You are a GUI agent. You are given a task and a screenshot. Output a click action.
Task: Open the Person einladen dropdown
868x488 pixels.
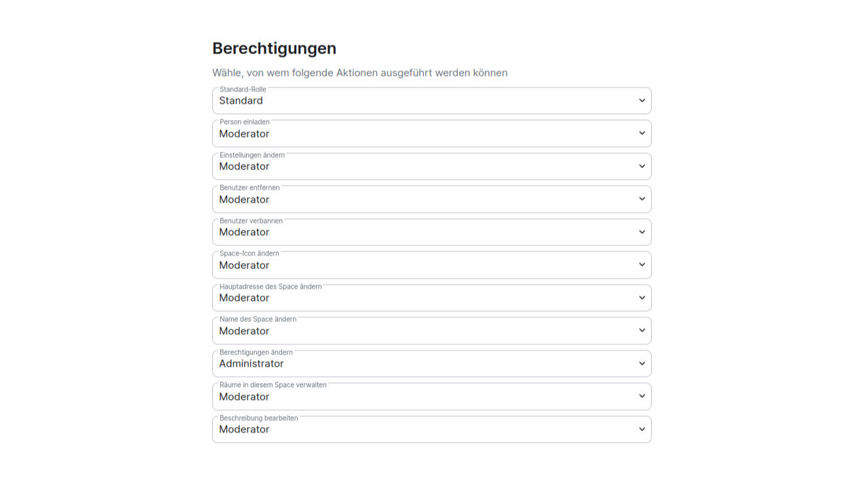[431, 134]
